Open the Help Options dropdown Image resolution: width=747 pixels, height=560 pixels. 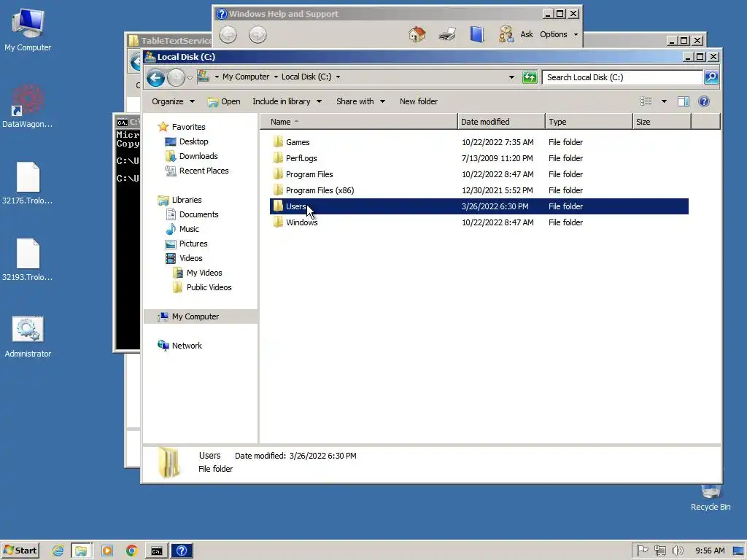click(559, 34)
